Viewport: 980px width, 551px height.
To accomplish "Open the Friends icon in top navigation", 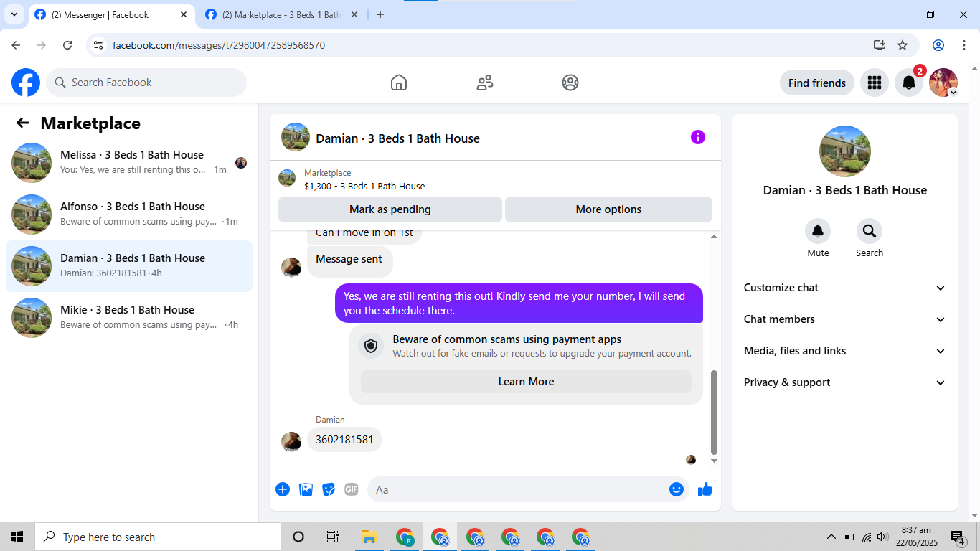I will (485, 83).
